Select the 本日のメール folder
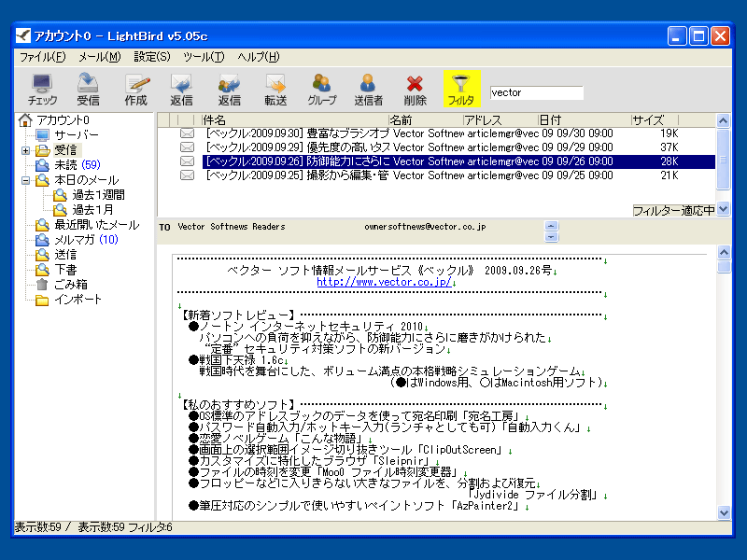 (x=86, y=180)
